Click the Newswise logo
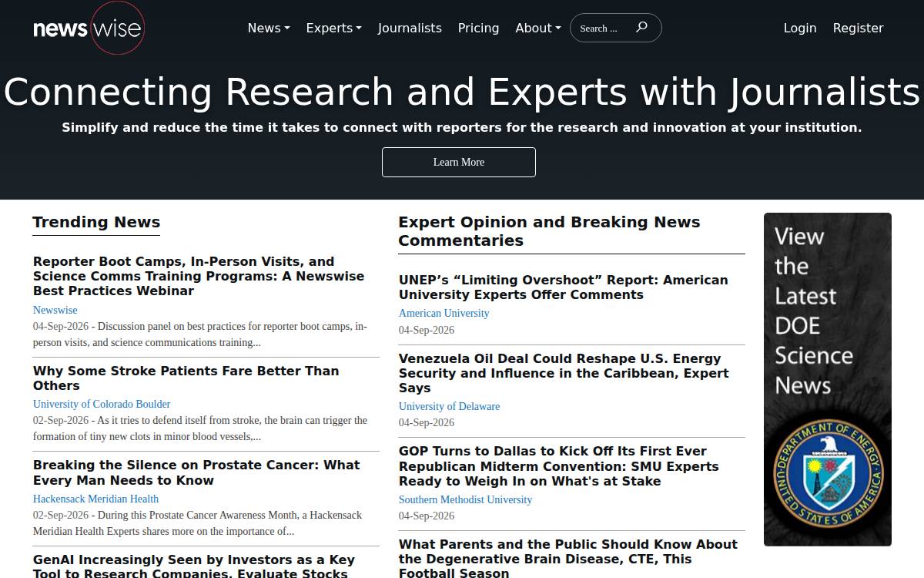Image resolution: width=924 pixels, height=578 pixels. pyautogui.click(x=89, y=29)
